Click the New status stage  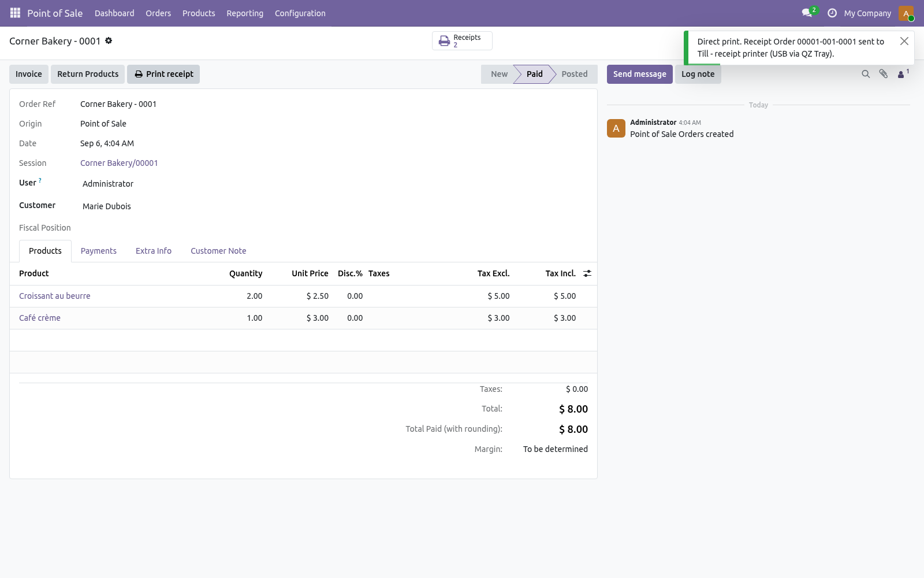point(499,74)
